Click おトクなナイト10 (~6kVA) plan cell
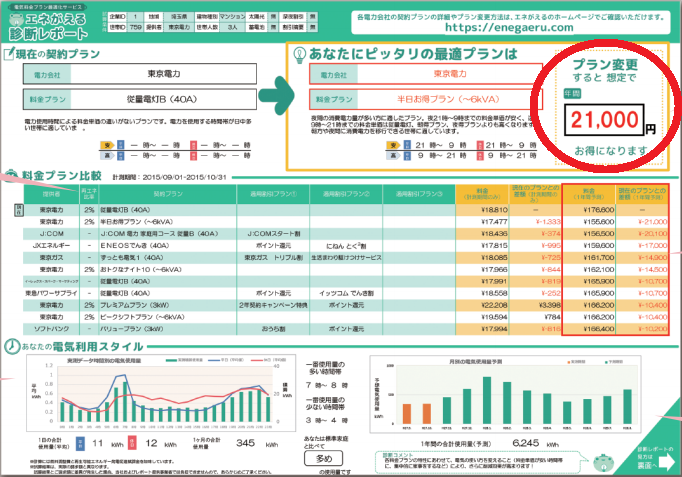This screenshot has width=682, height=477. point(168,270)
